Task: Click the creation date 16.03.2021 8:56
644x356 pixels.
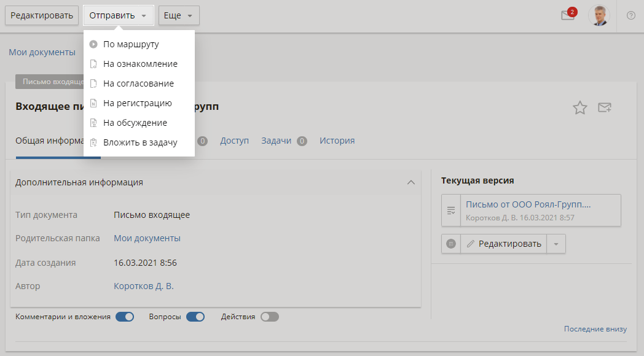Action: coord(146,263)
